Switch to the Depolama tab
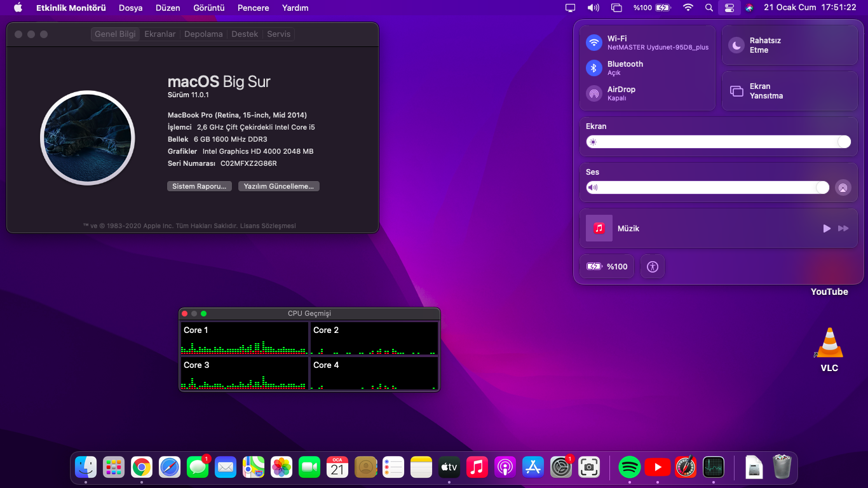 coord(203,34)
